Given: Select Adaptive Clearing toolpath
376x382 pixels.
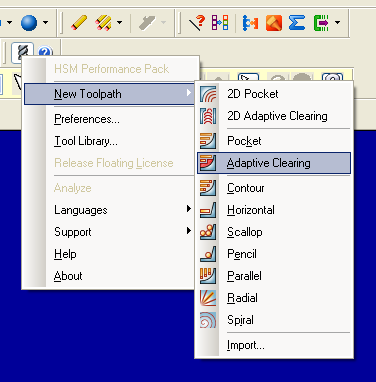Looking at the screenshot, I should (274, 163).
